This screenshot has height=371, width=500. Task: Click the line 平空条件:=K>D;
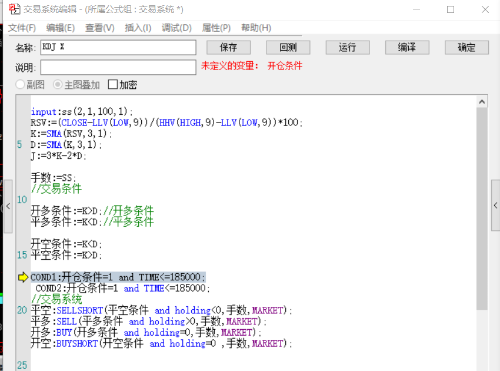pos(66,255)
